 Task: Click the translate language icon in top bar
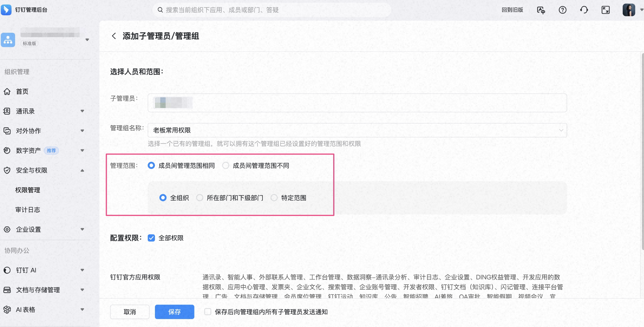[541, 10]
